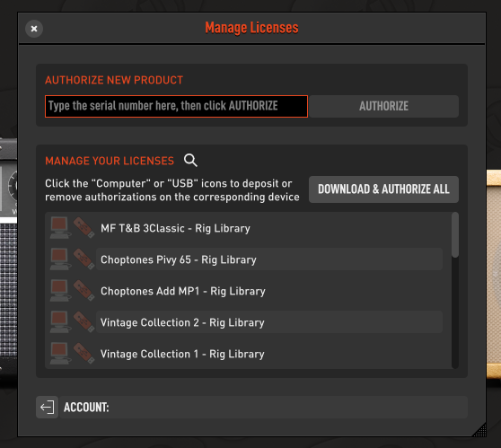Select Vintage Collection 1 - Rig Library row
Screen dimensions: 501x448
269,354
